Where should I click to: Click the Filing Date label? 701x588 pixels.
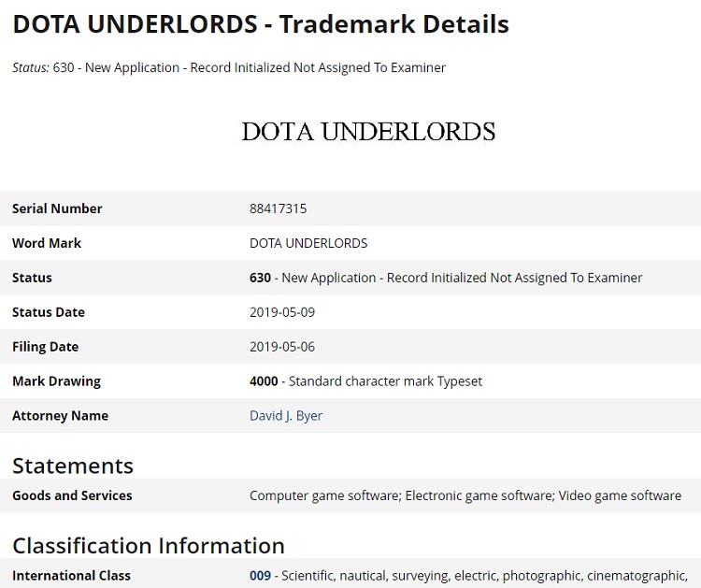pos(45,347)
